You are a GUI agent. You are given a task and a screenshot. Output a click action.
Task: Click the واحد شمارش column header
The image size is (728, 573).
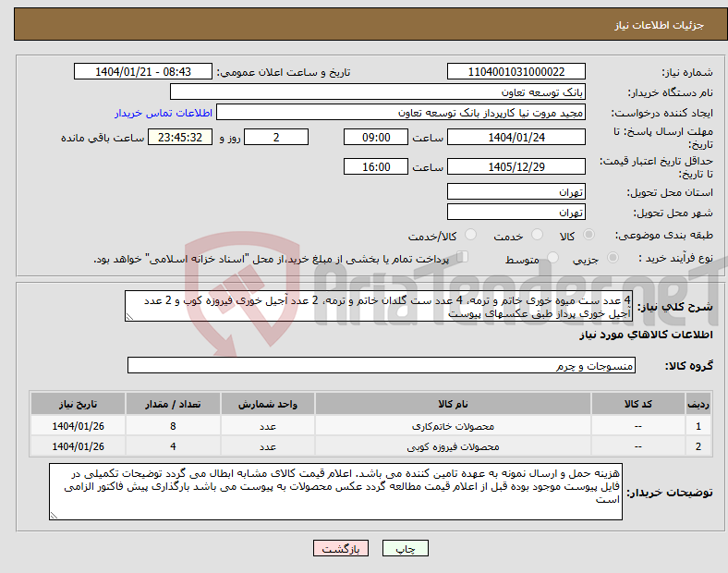(x=267, y=404)
